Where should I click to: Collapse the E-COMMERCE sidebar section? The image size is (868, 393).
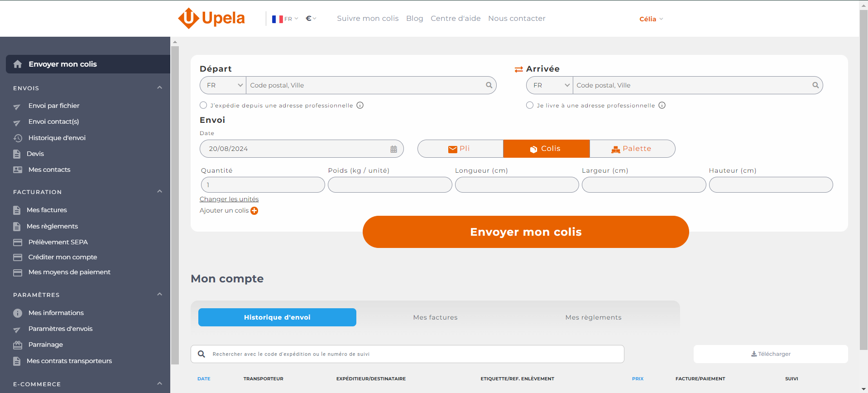[x=159, y=383]
